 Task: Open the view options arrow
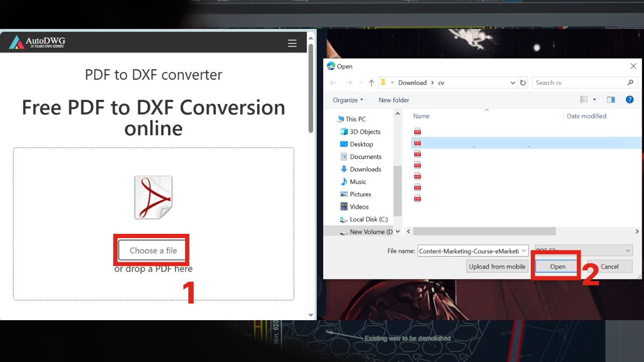(x=594, y=99)
